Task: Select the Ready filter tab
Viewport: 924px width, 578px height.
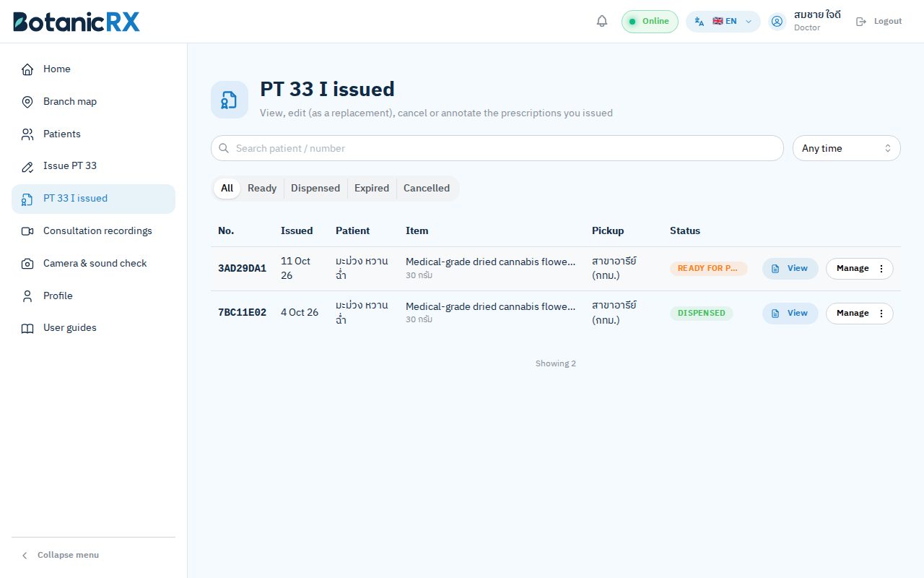Action: pyautogui.click(x=262, y=189)
